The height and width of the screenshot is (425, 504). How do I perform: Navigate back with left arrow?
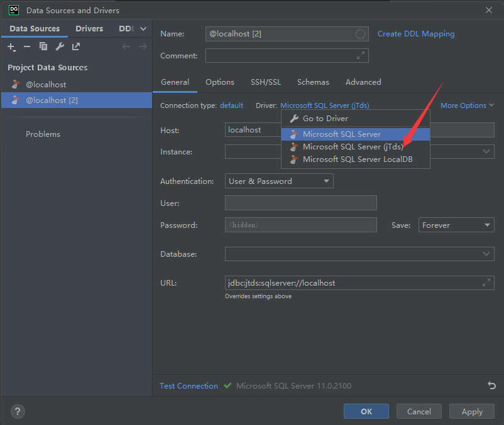pos(126,47)
